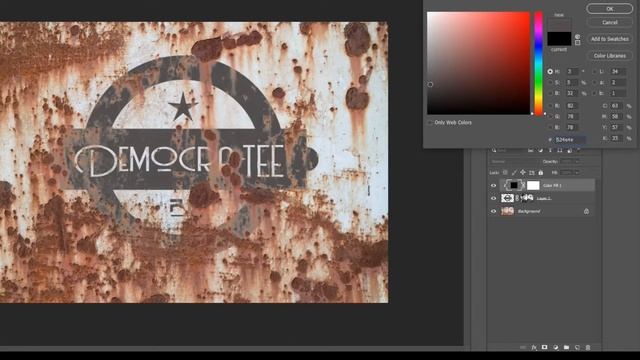
Task: Select the Lab a radio button
Action: pyautogui.click(x=594, y=82)
